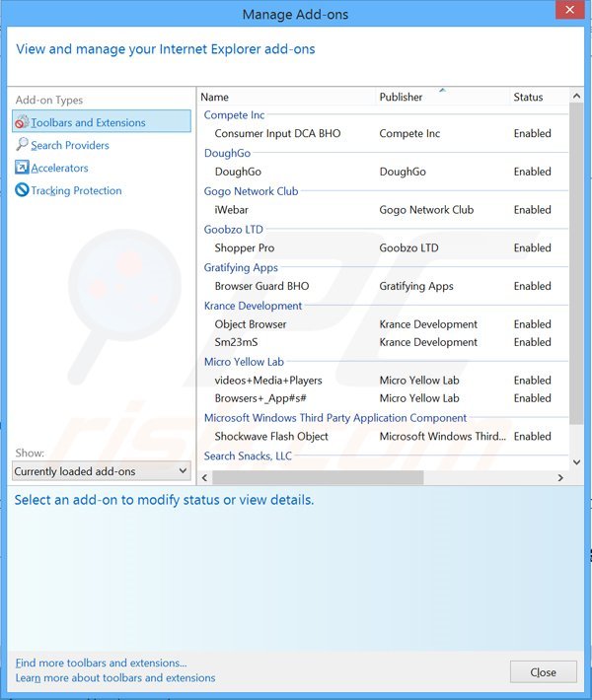Select Consumer Input DCA BHO add-on
Viewport: 592px width, 700px height.
[277, 133]
